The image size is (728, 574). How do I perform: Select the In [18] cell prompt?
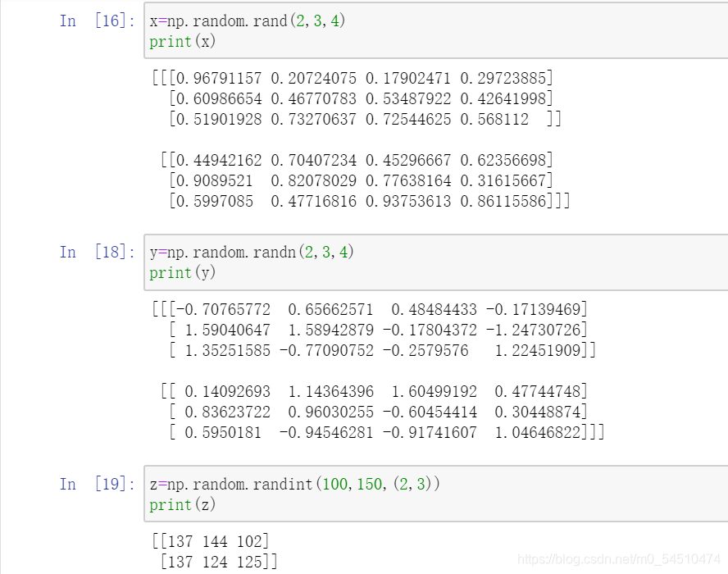[97, 252]
